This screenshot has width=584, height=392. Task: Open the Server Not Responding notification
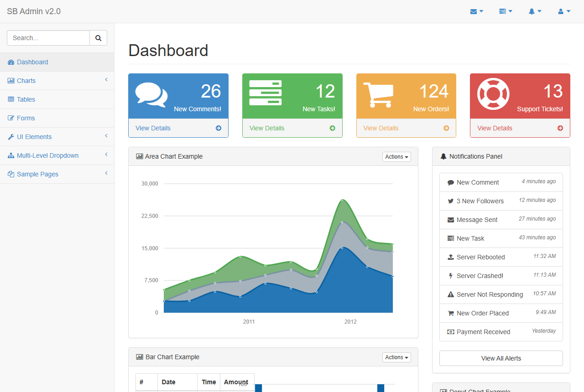[501, 294]
